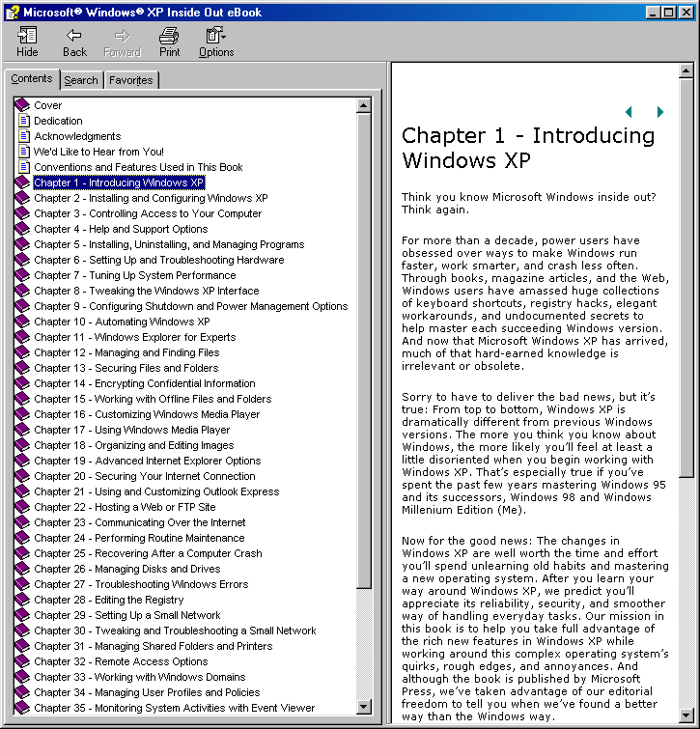Click the contents list scrollbar thumb
The height and width of the screenshot is (729, 700).
364,350
